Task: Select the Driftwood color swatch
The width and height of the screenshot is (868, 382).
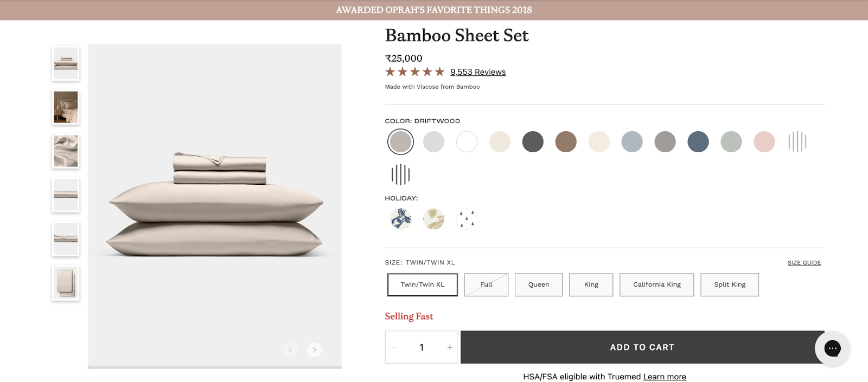Action: 400,142
